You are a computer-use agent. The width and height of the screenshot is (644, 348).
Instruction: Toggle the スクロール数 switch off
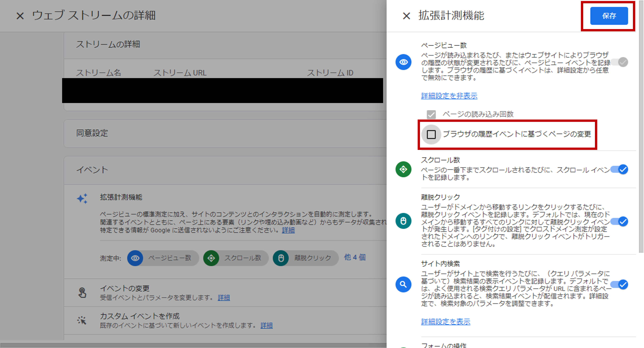tap(620, 169)
